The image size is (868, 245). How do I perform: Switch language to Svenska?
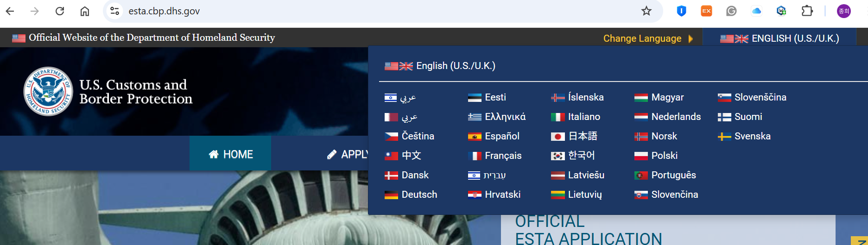tap(744, 136)
